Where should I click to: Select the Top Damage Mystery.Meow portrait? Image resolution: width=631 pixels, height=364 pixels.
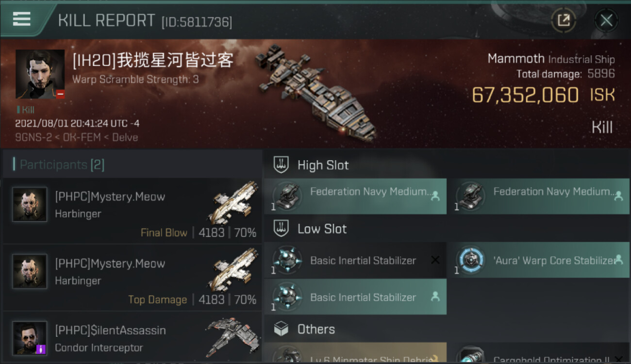click(x=30, y=271)
